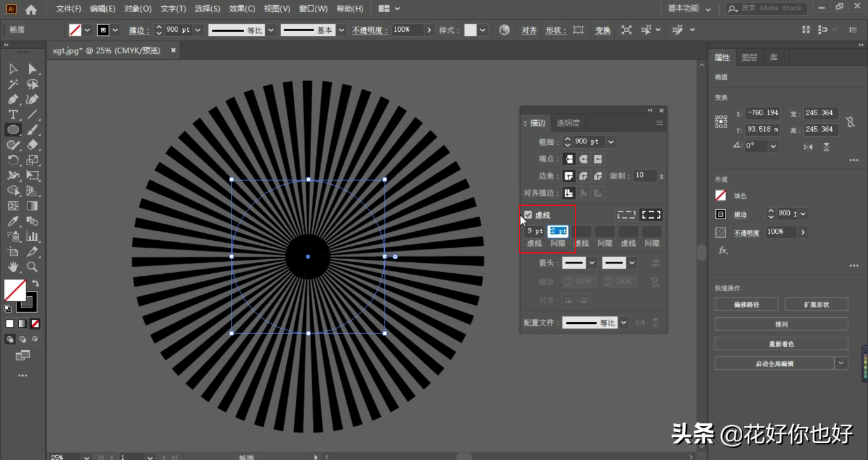Select the Line Segment tool

[32, 114]
